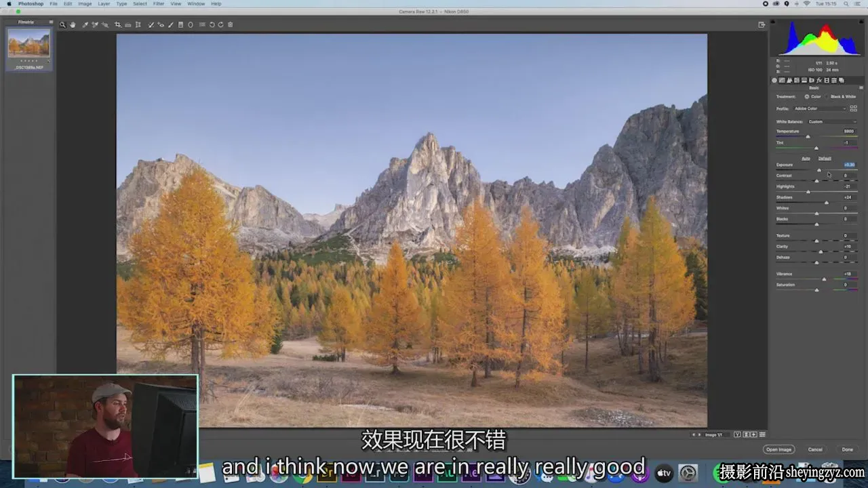Open the Window menu
The image size is (868, 488).
pyautogui.click(x=196, y=4)
